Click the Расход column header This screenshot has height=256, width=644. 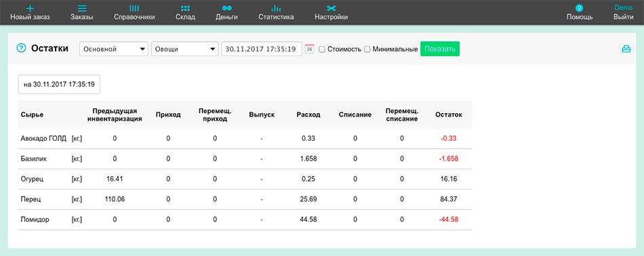click(x=308, y=115)
